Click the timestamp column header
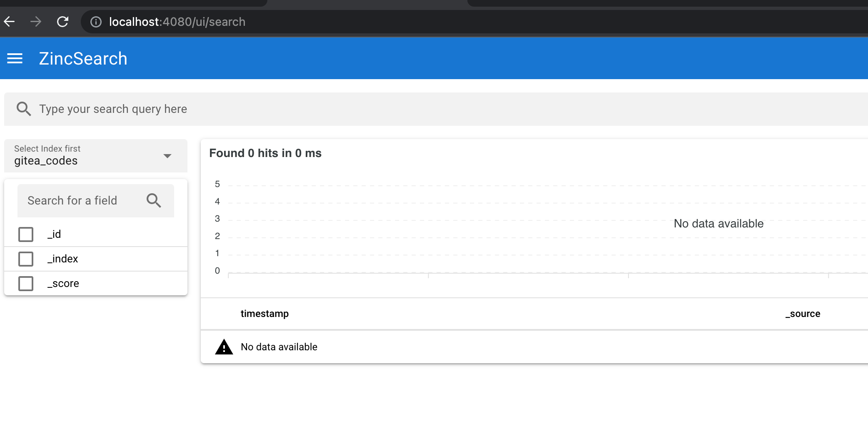 point(265,313)
